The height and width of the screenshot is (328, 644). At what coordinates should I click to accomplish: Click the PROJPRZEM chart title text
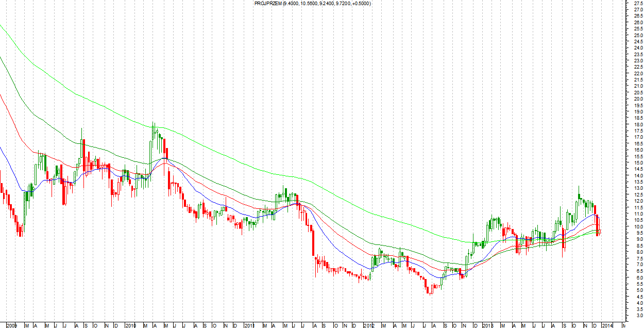[x=312, y=4]
